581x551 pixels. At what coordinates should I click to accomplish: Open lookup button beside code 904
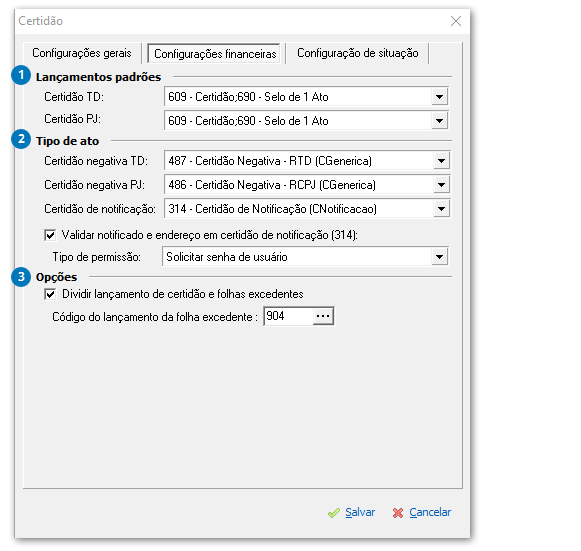[x=323, y=316]
